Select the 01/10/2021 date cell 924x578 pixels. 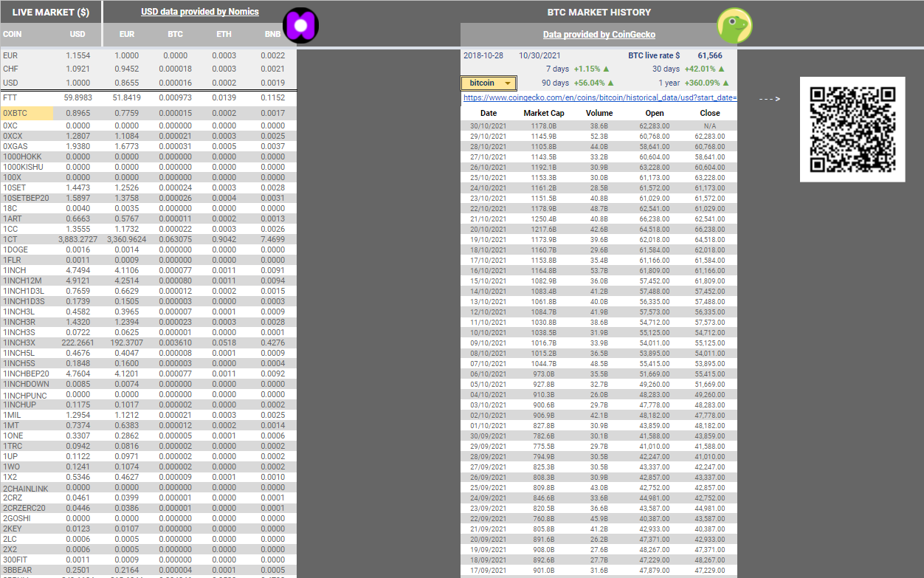(489, 426)
